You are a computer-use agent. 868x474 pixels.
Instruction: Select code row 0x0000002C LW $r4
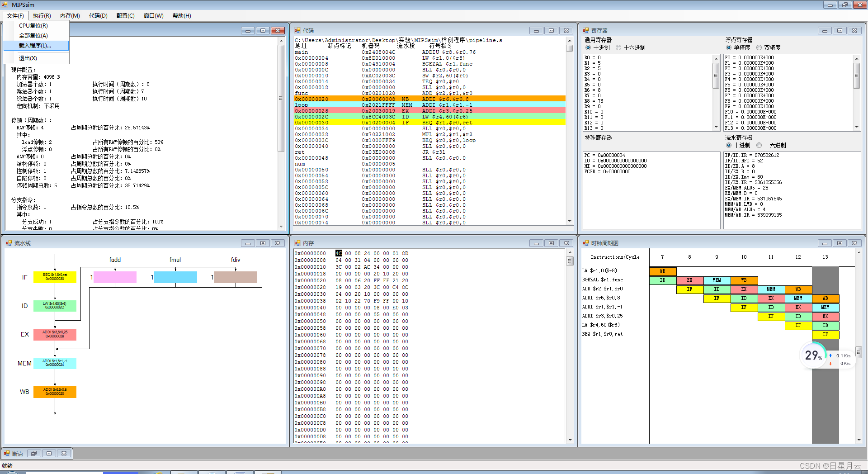coord(429,117)
